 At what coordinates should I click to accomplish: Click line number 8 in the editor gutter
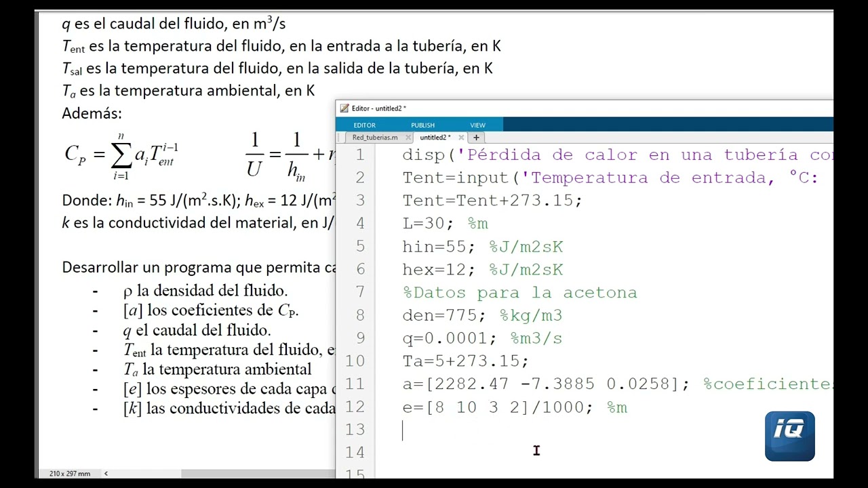click(360, 315)
